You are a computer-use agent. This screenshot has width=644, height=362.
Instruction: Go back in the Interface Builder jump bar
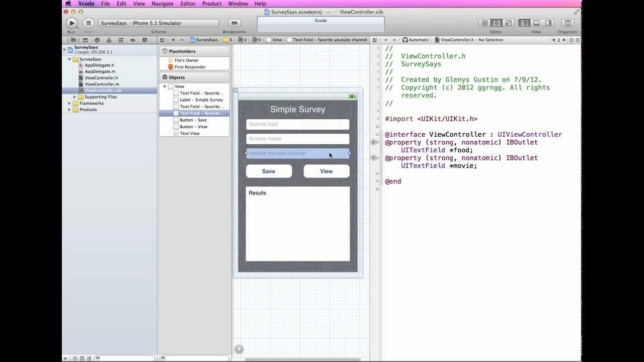(173, 40)
